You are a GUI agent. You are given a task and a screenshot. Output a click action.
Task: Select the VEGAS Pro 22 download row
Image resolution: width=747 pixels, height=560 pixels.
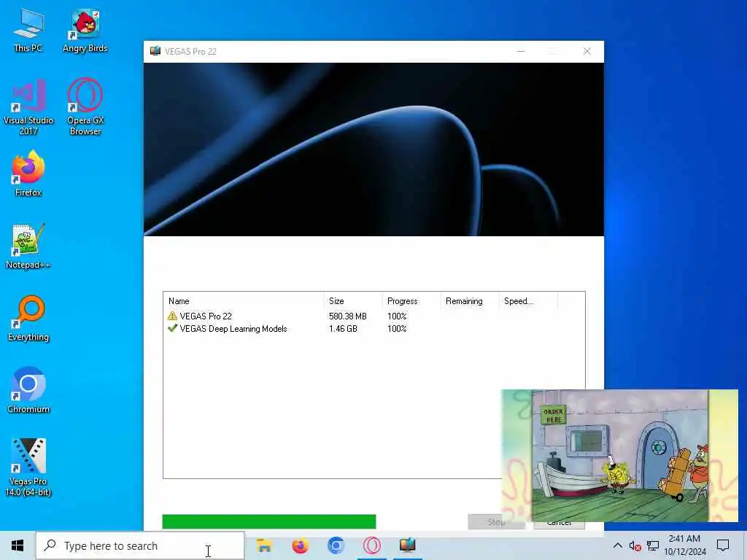[x=374, y=316]
